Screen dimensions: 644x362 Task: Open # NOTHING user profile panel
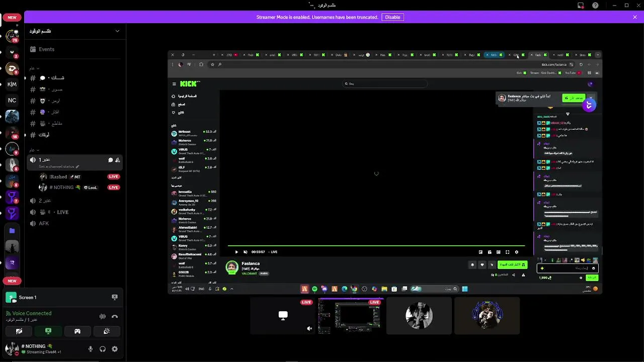pyautogui.click(x=33, y=349)
